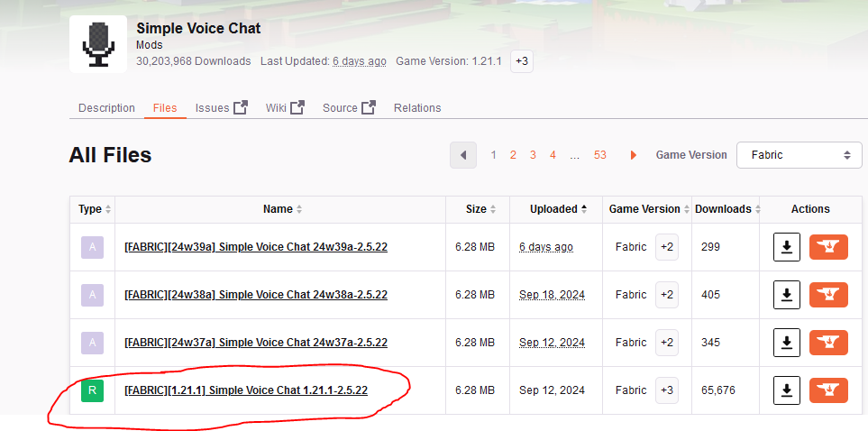Download the 24w37a-2.5.22 file
868x431 pixels.
(787, 343)
